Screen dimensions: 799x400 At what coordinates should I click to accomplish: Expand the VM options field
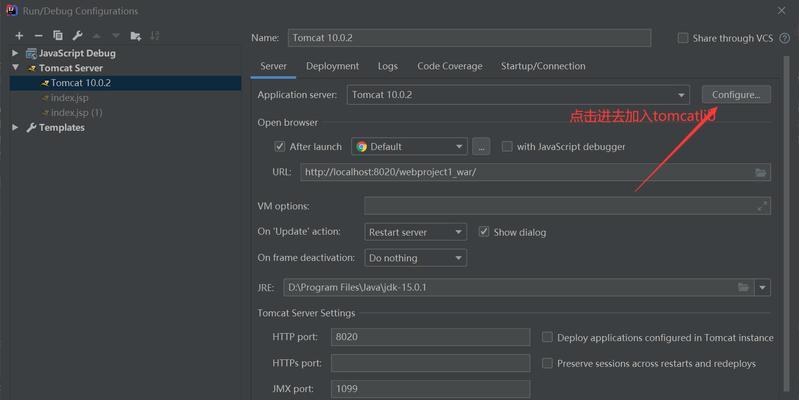click(762, 206)
